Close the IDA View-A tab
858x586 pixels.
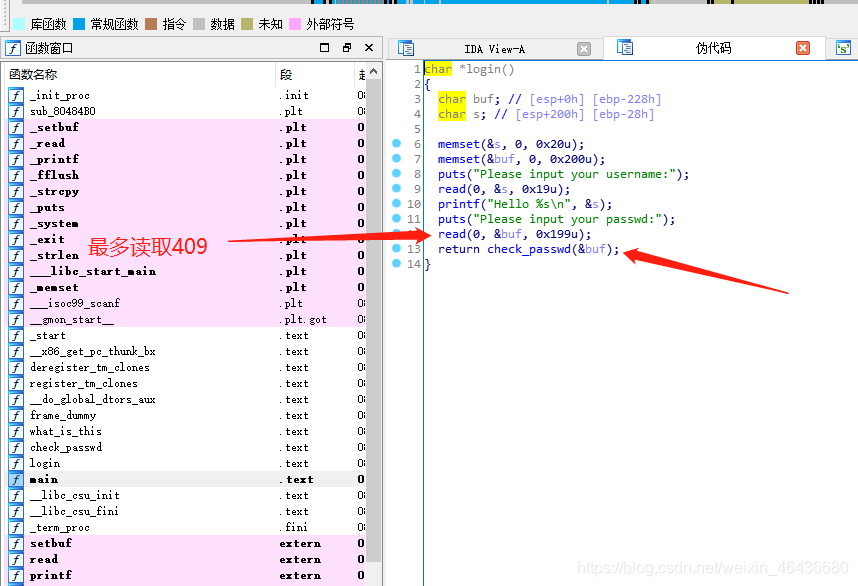(584, 49)
